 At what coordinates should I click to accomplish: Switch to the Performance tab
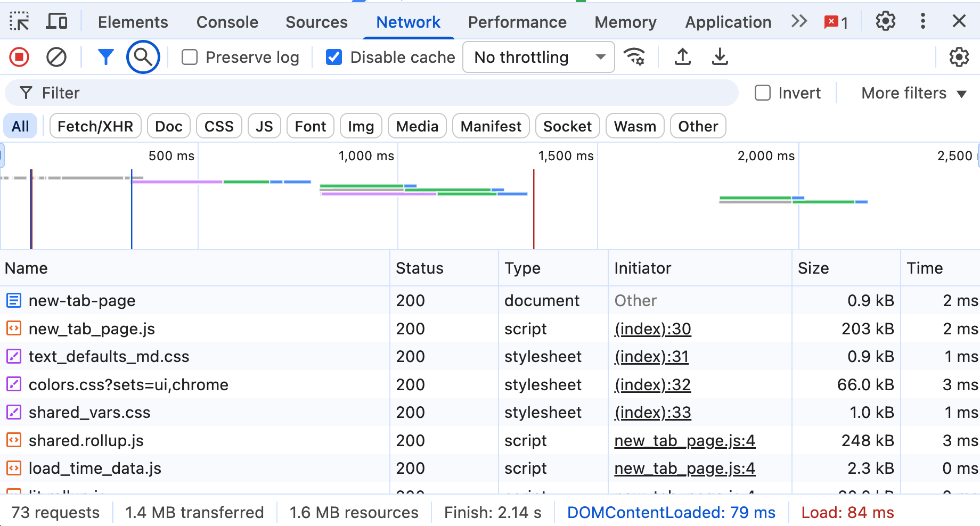[517, 22]
